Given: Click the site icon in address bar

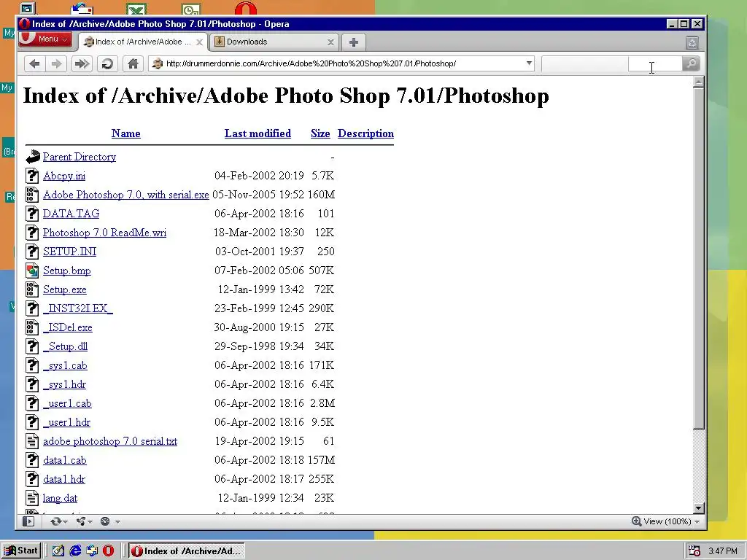Looking at the screenshot, I should (158, 64).
